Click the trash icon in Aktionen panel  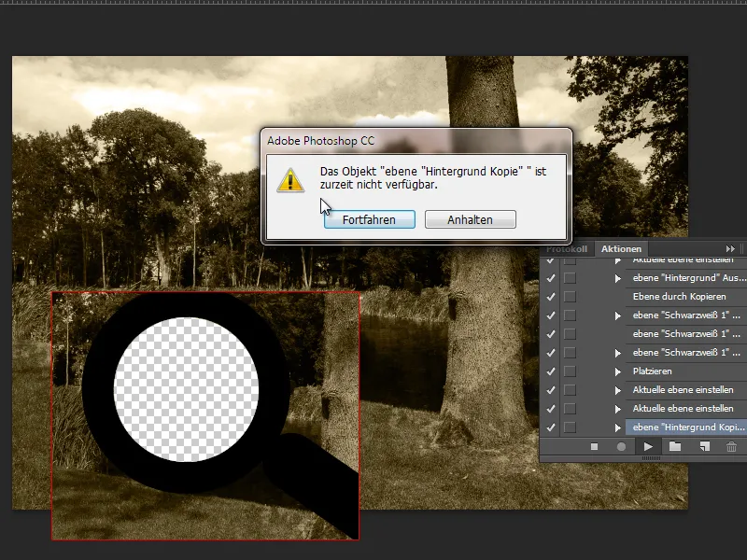pyautogui.click(x=732, y=447)
